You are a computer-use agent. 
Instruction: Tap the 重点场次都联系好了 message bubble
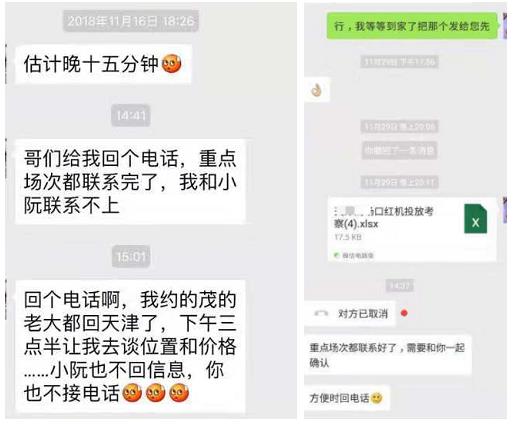tap(388, 355)
